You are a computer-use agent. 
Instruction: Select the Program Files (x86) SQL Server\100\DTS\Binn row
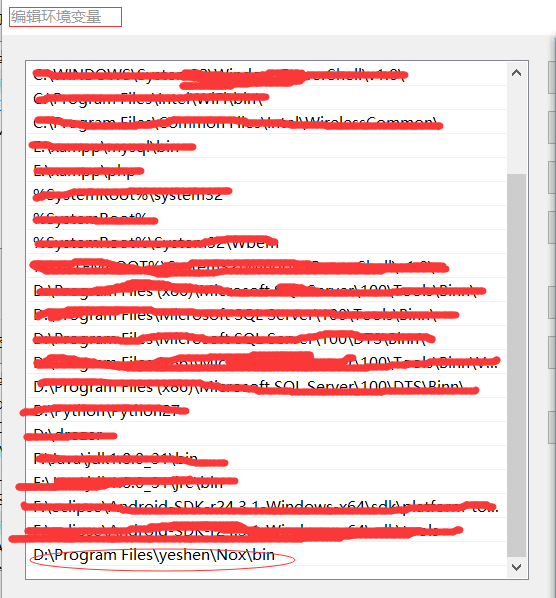pos(267,386)
